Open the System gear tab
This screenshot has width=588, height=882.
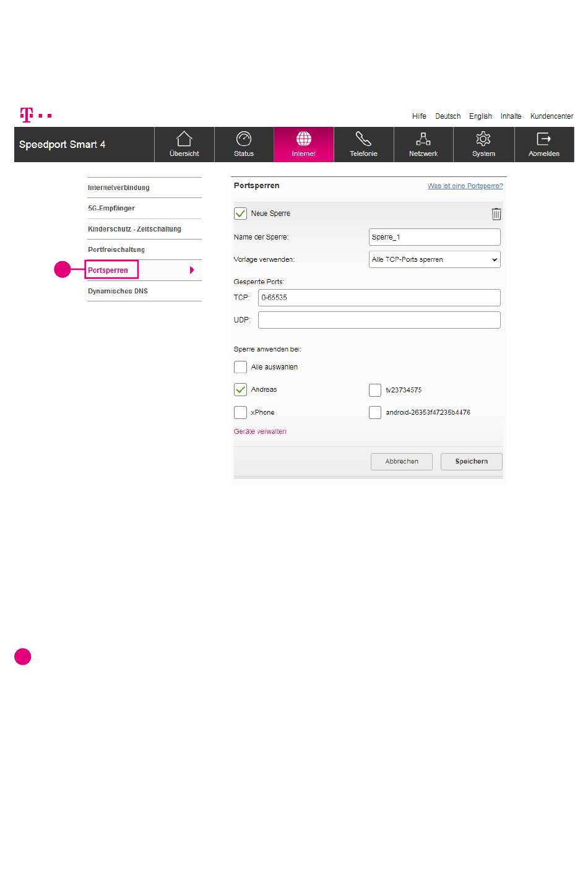pyautogui.click(x=483, y=145)
